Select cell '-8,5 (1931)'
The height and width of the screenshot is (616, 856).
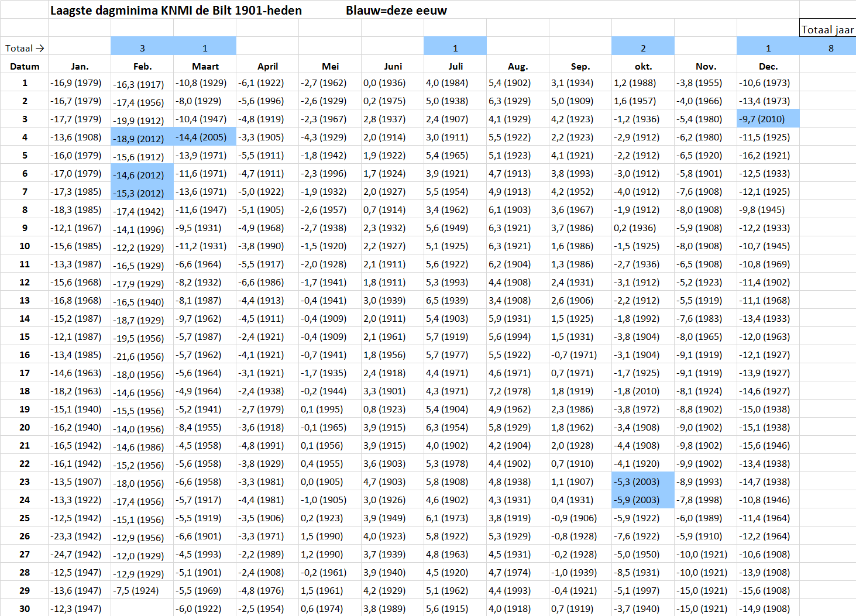(643, 572)
